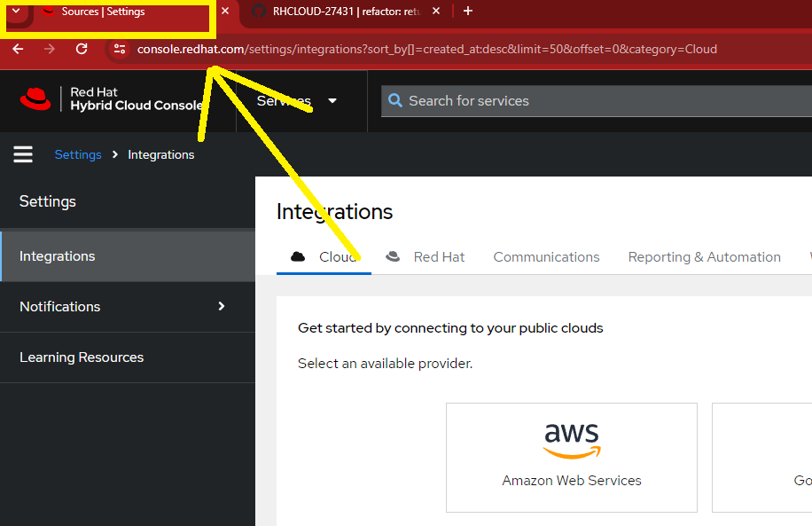Open the Communications tab

click(546, 256)
